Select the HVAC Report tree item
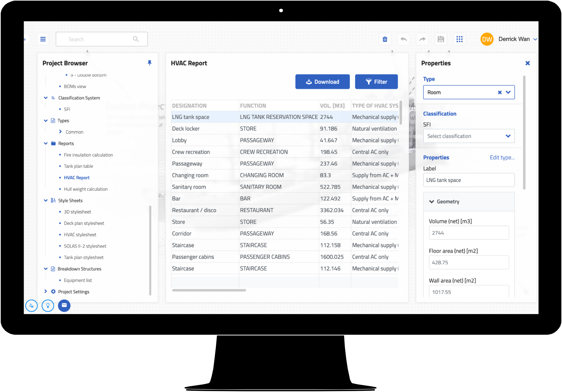This screenshot has height=392, width=562. coord(77,178)
